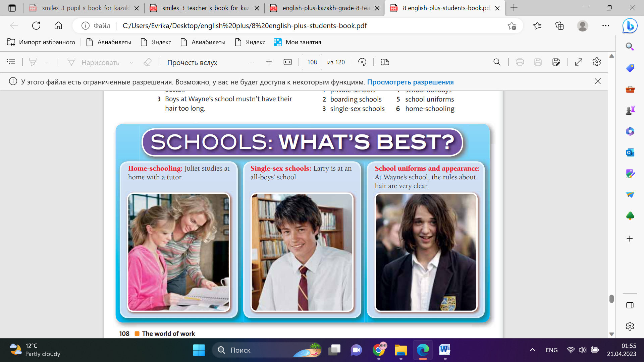The image size is (644, 362).
Task: Click the Save As icon in PDF toolbar
Action: point(556,62)
